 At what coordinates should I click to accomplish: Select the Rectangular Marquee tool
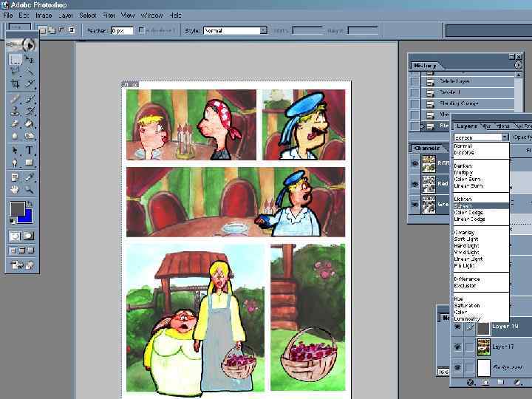tap(15, 60)
